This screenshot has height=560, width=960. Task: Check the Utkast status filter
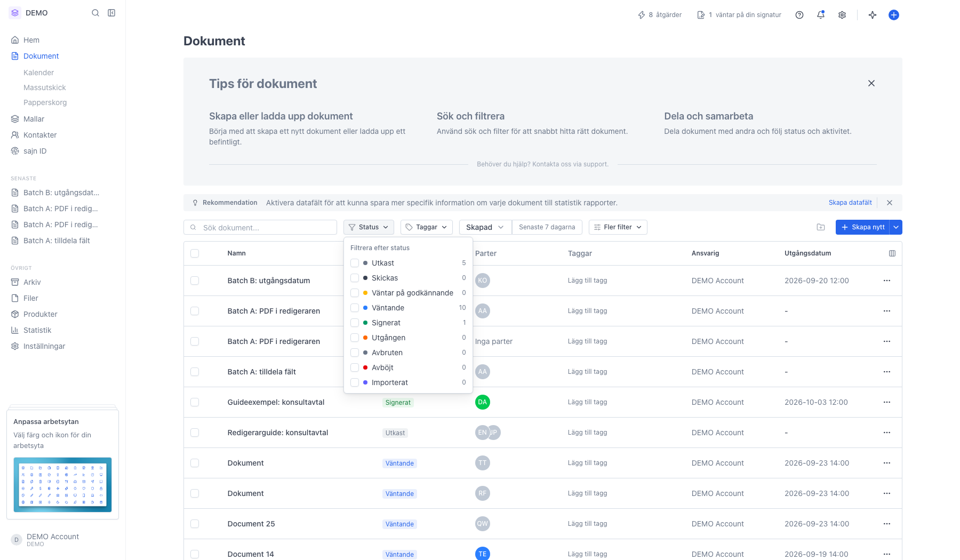click(x=355, y=263)
